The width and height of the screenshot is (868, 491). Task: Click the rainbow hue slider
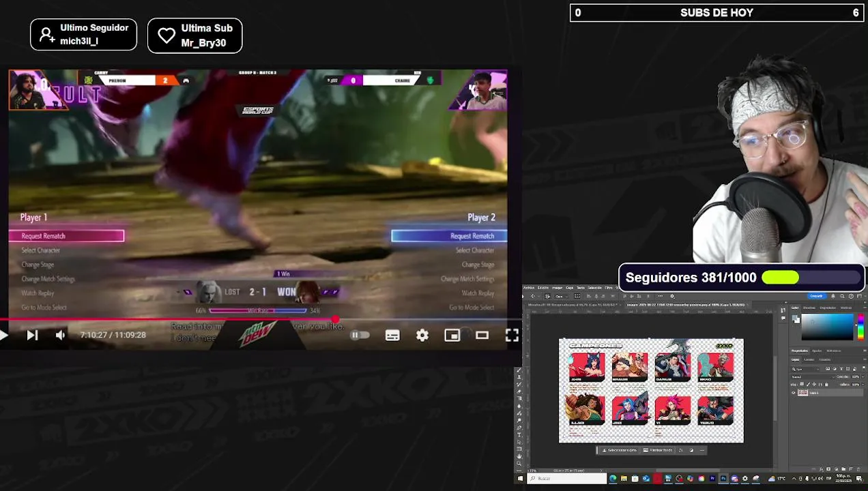(x=860, y=327)
